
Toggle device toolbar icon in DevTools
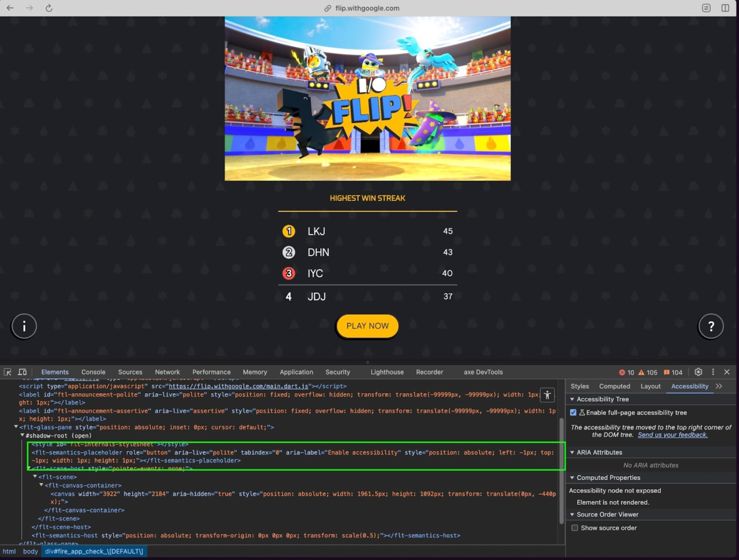(x=22, y=372)
